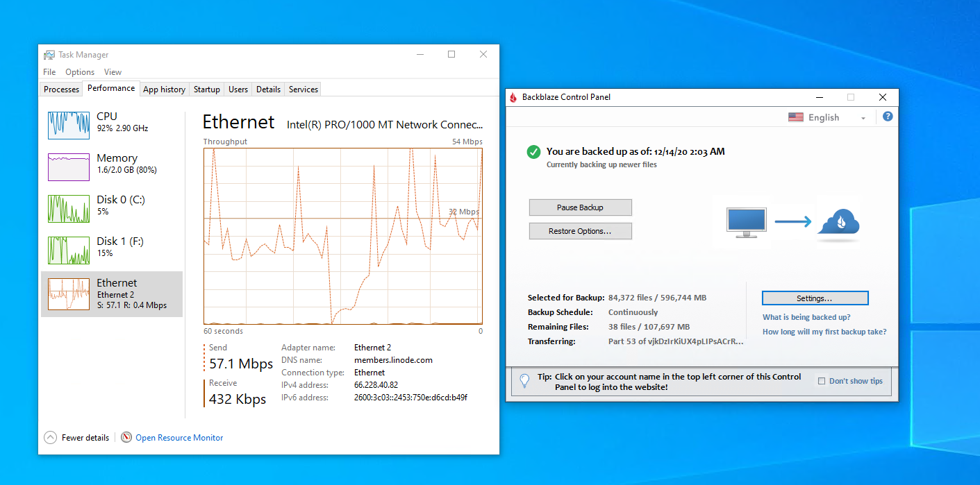This screenshot has width=980, height=485.
Task: Click the Transferring Part 53 filename text
Action: [676, 341]
